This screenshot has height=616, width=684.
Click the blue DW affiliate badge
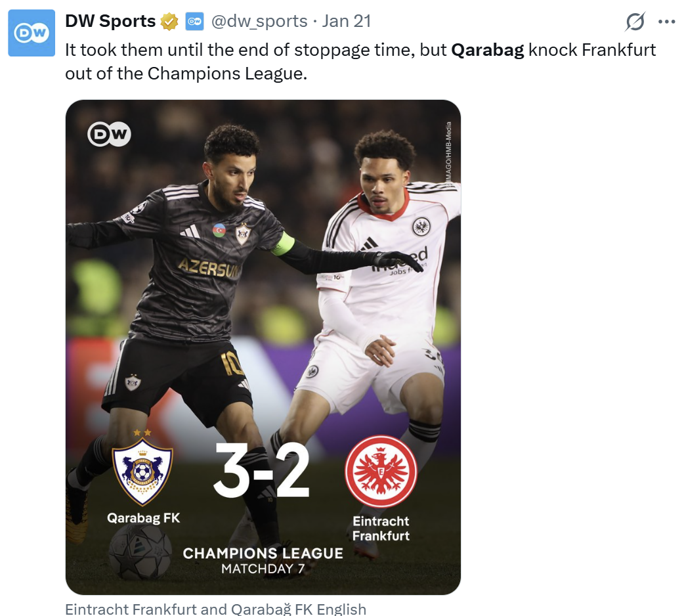[194, 22]
